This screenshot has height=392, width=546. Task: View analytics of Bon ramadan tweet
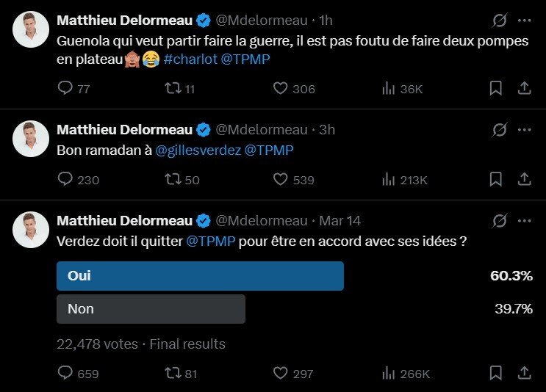click(389, 179)
